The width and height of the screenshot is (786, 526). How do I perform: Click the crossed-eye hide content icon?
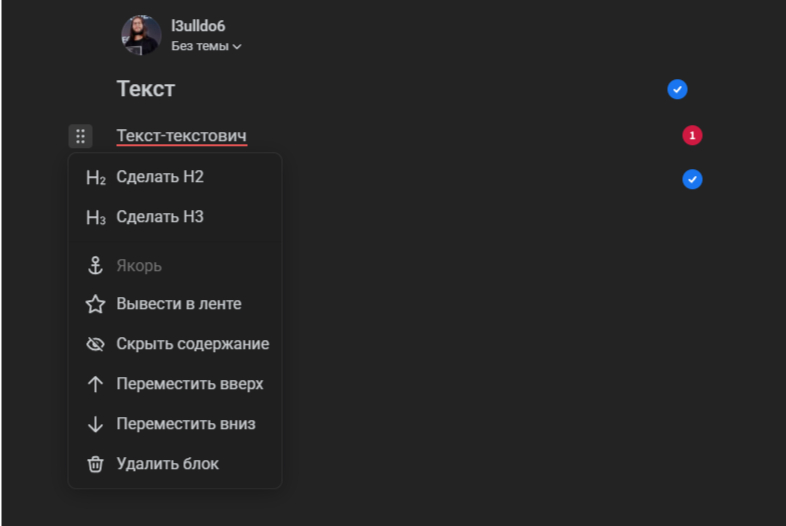click(95, 344)
